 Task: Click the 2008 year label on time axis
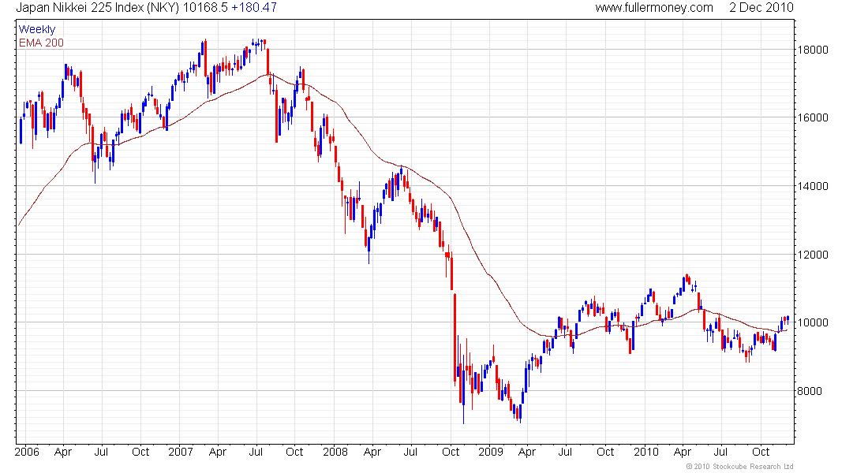point(335,452)
